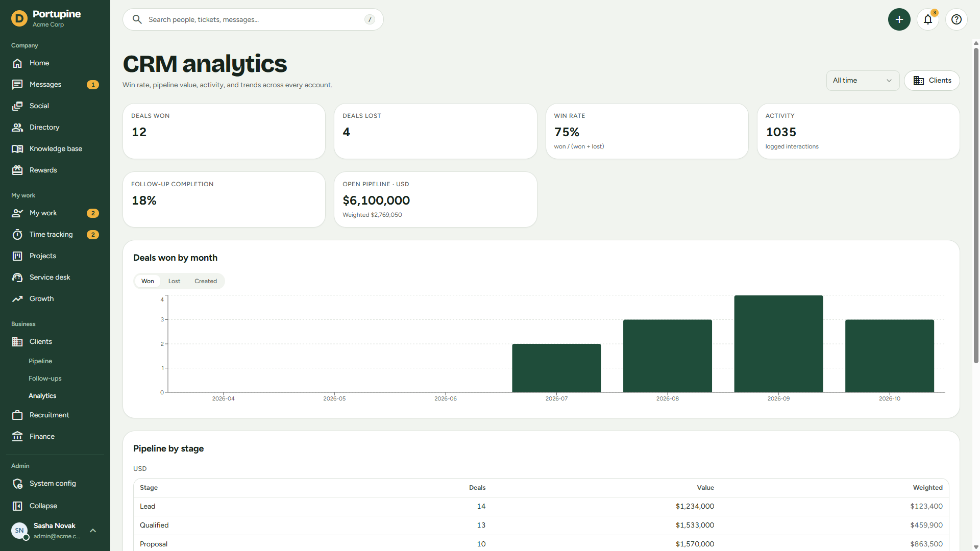Open Service desk headset icon
This screenshot has width=980, height=551.
(x=17, y=277)
